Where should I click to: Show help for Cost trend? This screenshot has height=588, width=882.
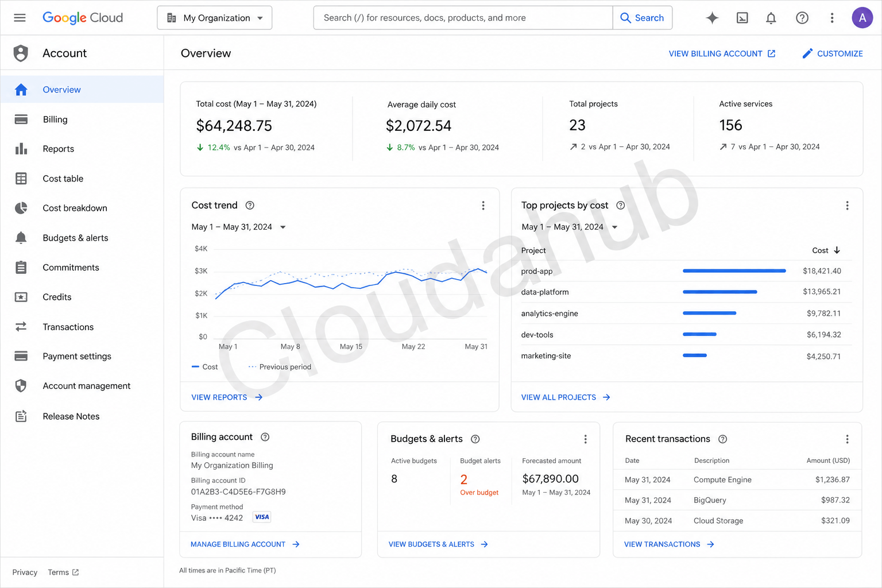(x=250, y=205)
